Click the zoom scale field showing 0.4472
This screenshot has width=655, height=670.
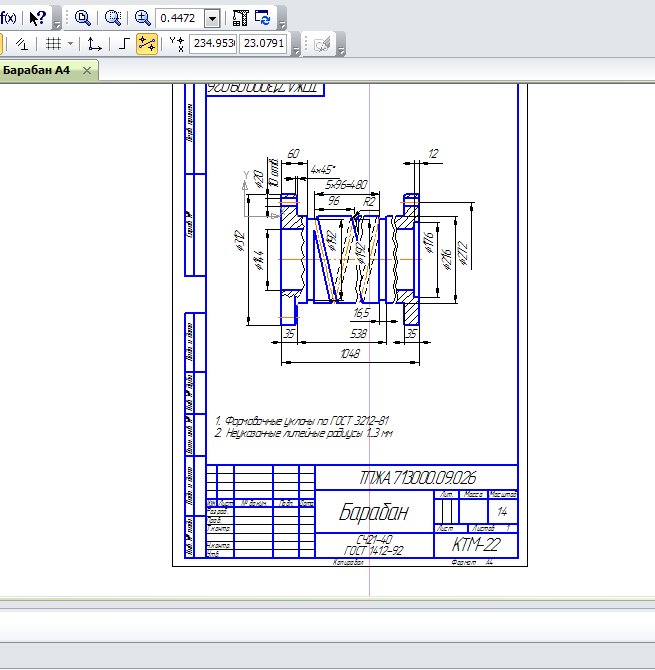tap(180, 18)
